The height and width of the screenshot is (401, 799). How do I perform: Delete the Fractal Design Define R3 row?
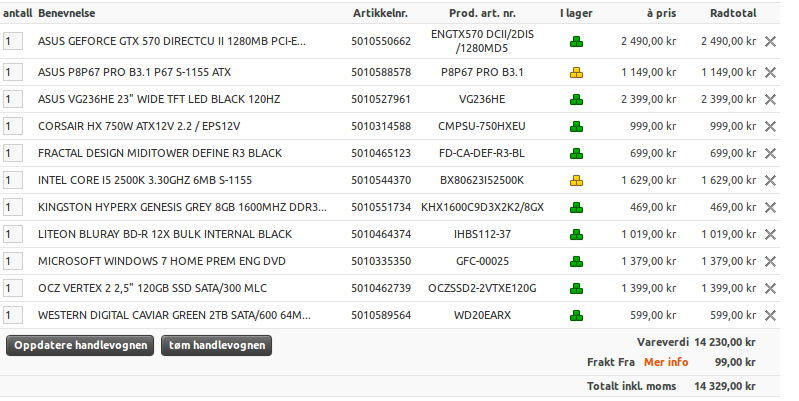coord(770,154)
